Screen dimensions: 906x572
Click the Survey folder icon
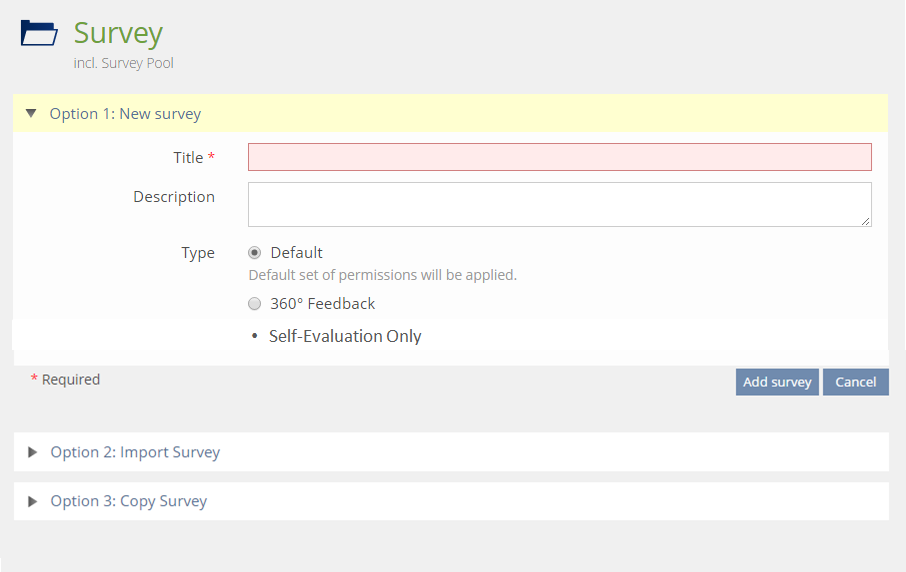tap(39, 33)
